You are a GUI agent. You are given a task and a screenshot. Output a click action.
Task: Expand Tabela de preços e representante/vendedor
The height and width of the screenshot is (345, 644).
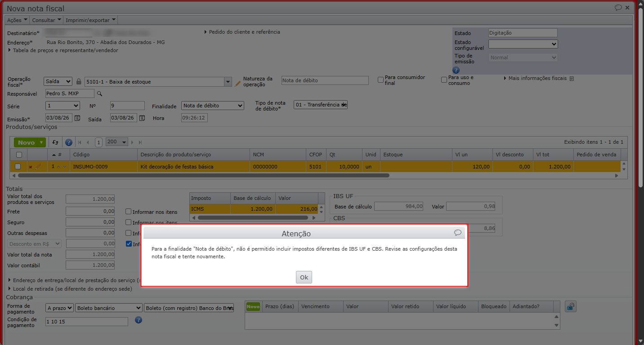point(63,50)
